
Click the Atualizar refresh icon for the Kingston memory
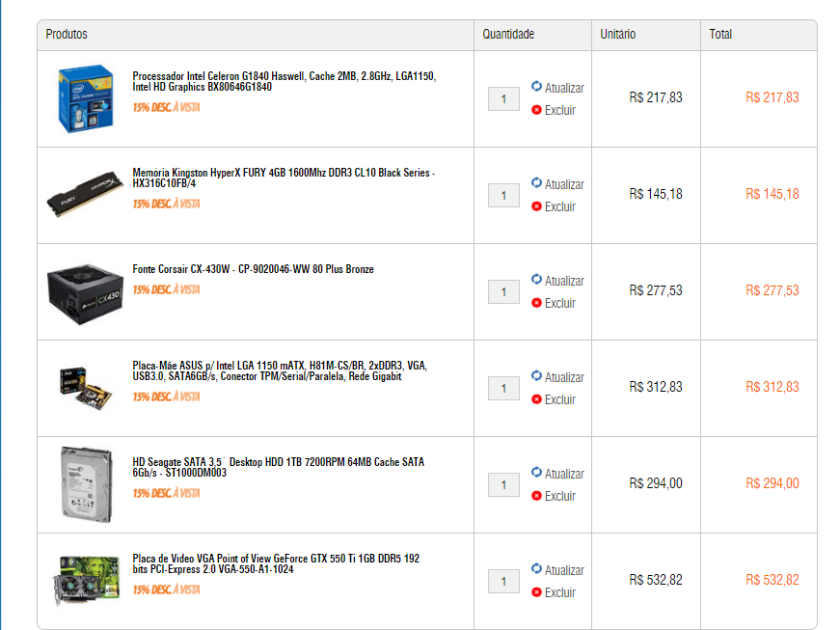coord(536,182)
